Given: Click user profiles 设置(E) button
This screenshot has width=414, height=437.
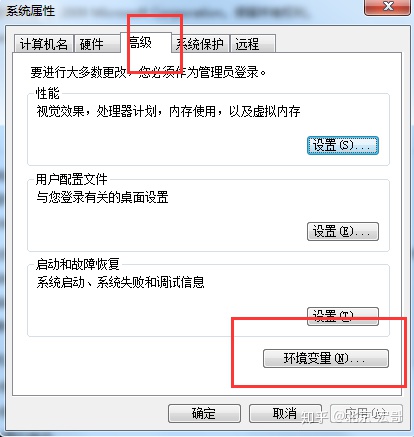Looking at the screenshot, I should pyautogui.click(x=343, y=231).
